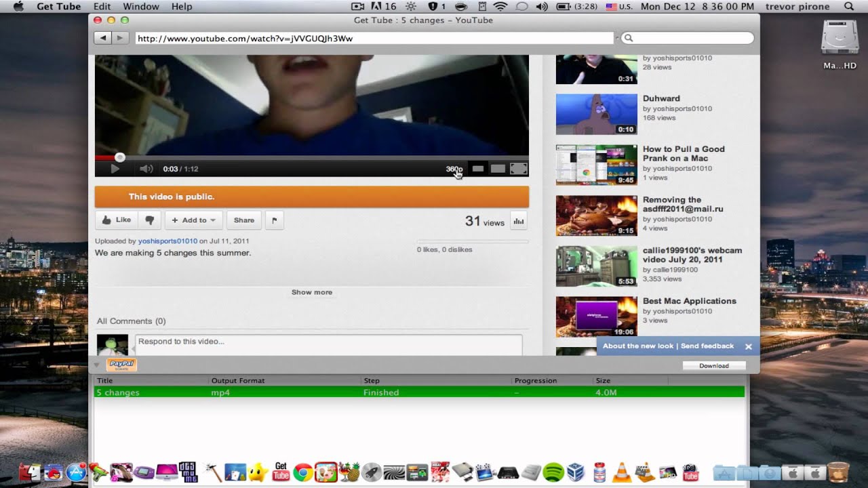This screenshot has width=868, height=488.
Task: Click the Send feedback link
Action: coord(707,346)
